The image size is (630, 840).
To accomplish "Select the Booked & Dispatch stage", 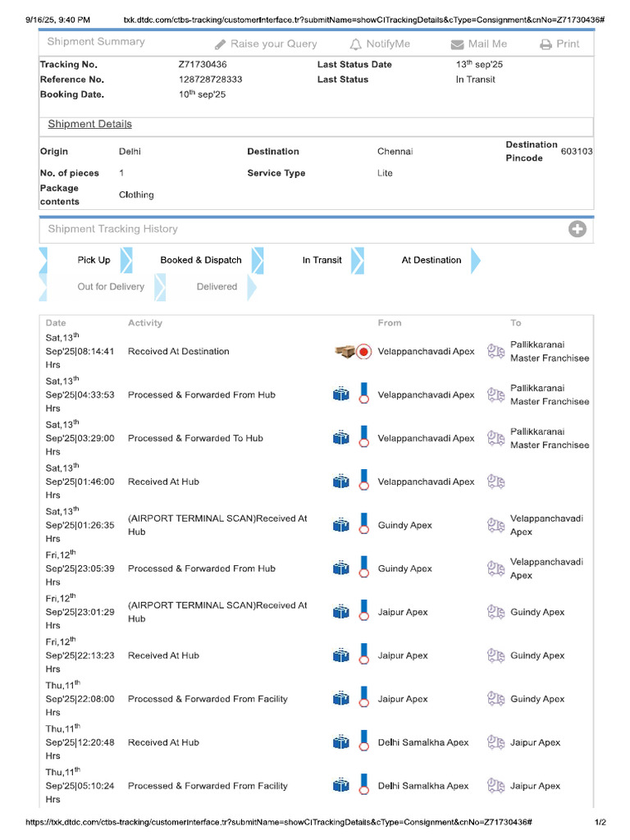I will [x=201, y=260].
